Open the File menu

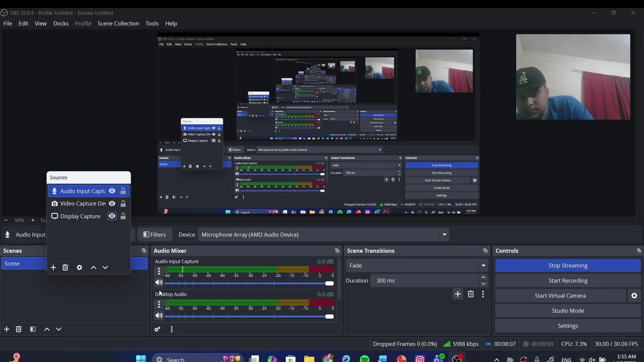[8, 24]
